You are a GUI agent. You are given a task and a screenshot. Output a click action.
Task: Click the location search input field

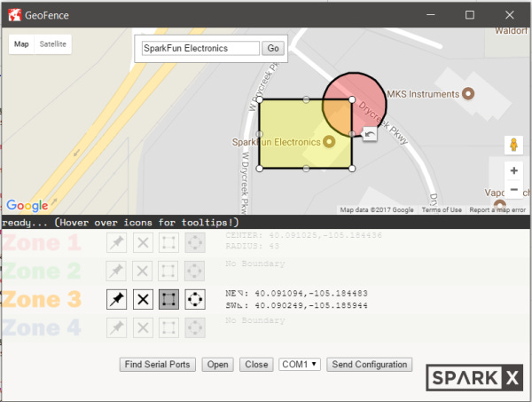(201, 48)
